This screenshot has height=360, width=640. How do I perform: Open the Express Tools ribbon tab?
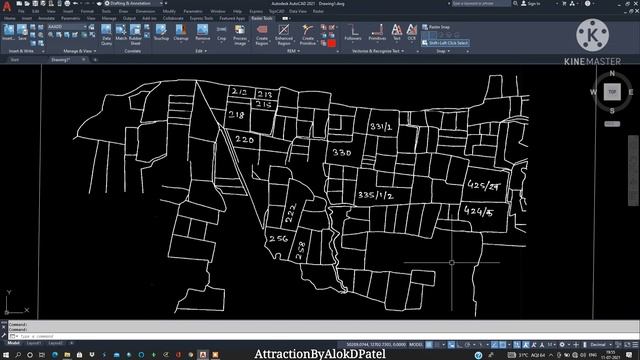(201, 18)
